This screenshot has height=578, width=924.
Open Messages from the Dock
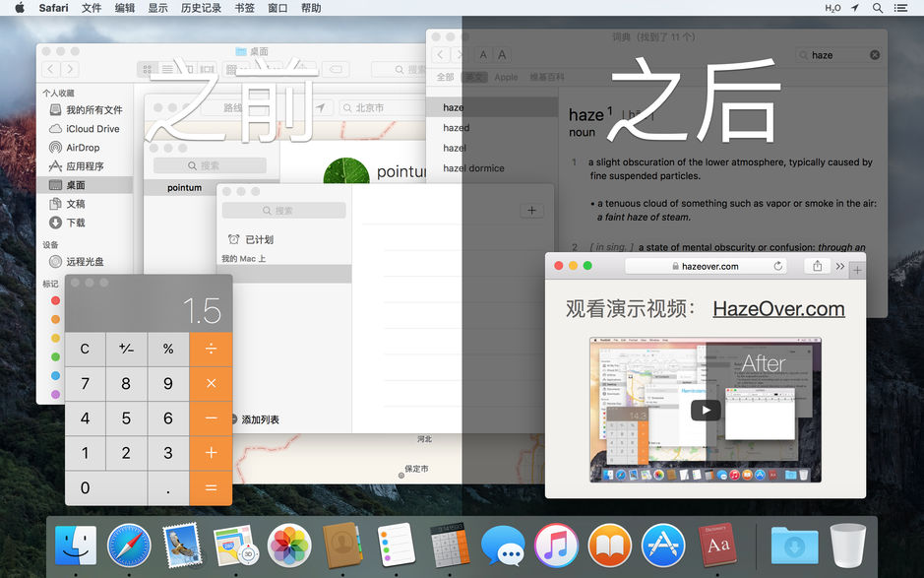click(x=502, y=545)
